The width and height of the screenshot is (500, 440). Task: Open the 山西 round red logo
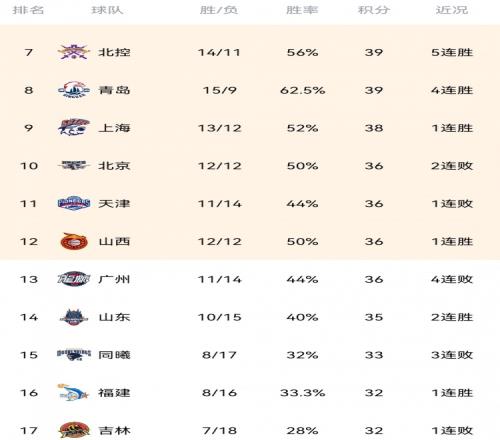coord(74,241)
